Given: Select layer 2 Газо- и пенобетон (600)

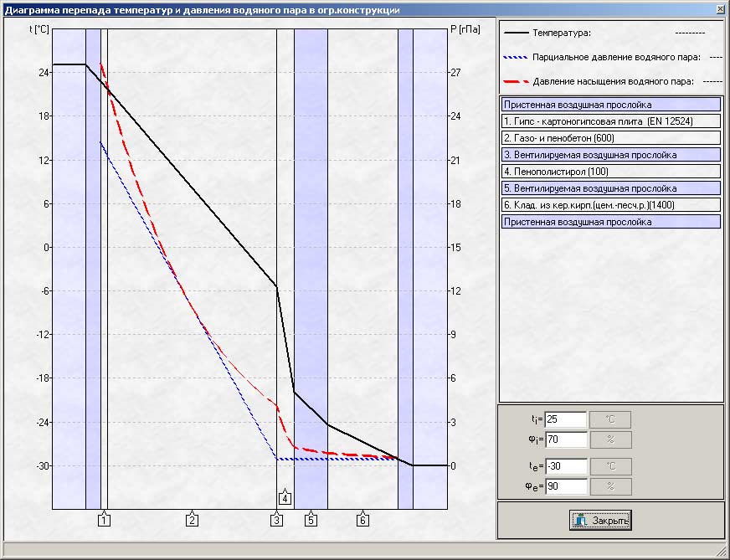Looking at the screenshot, I should (x=610, y=138).
